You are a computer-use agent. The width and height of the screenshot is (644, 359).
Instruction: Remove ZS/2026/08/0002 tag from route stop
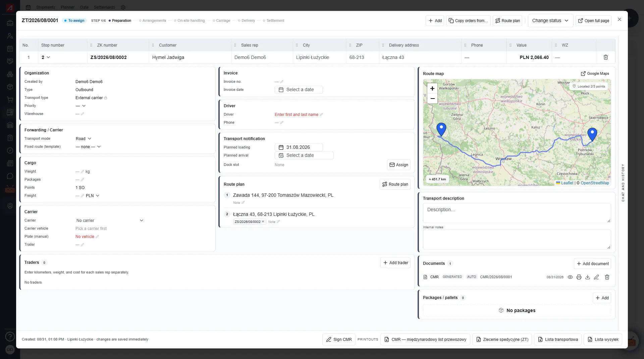pos(263,222)
